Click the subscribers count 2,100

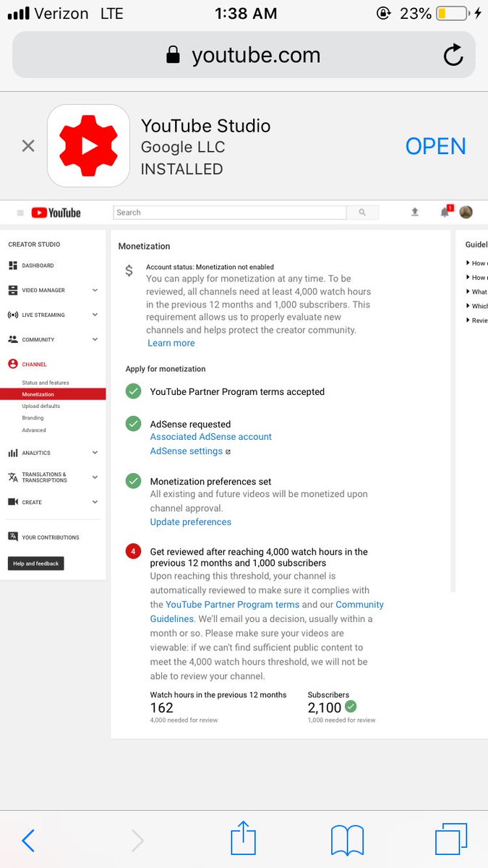[324, 707]
